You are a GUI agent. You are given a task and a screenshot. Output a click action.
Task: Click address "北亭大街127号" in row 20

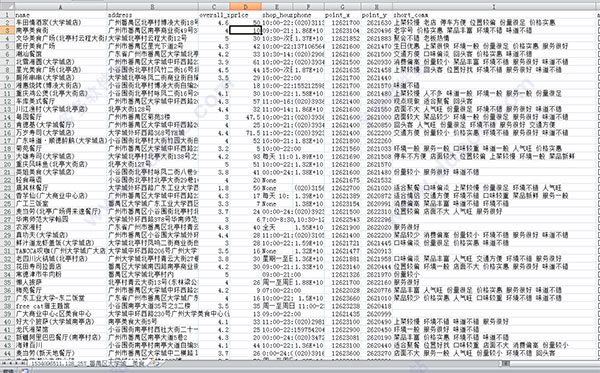153,164
